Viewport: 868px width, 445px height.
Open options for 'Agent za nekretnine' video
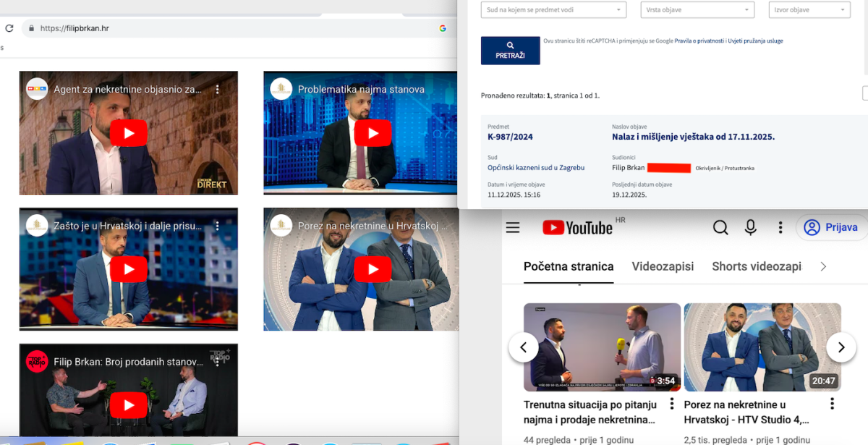pos(217,90)
